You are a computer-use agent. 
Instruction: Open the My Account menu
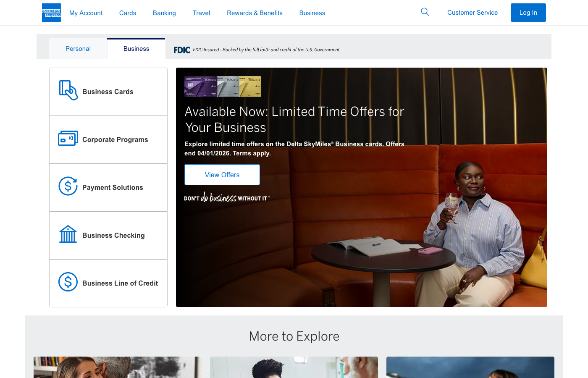pyautogui.click(x=86, y=13)
